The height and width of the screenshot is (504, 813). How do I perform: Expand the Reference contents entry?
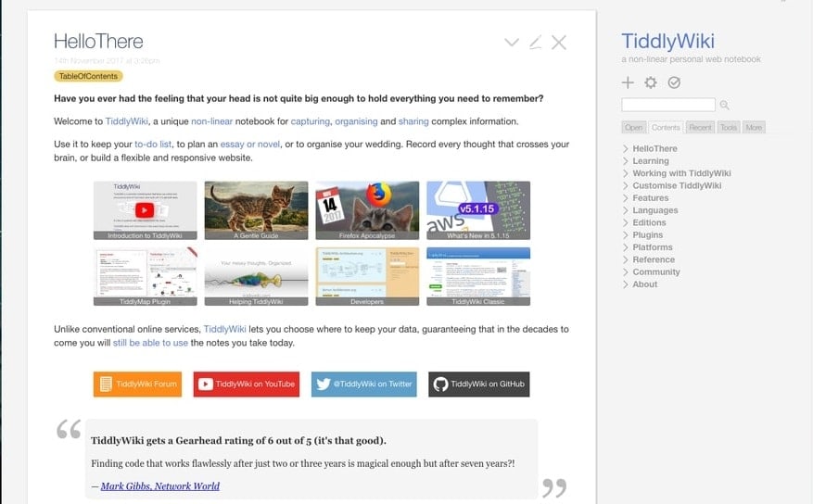tap(626, 259)
